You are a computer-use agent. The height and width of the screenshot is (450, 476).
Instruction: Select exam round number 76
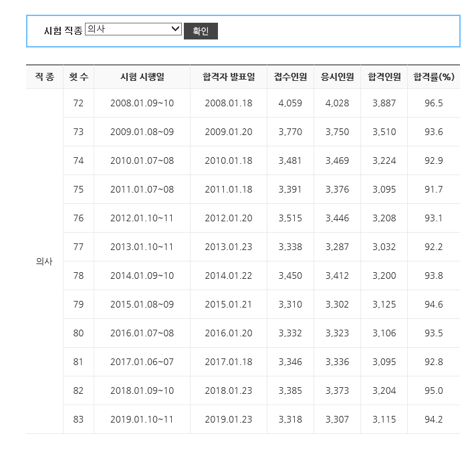coord(78,218)
